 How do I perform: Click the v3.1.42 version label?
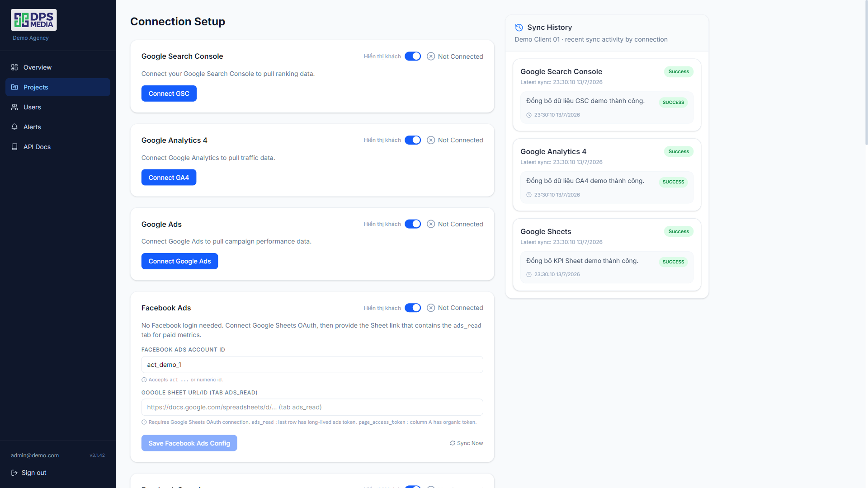pos(97,455)
